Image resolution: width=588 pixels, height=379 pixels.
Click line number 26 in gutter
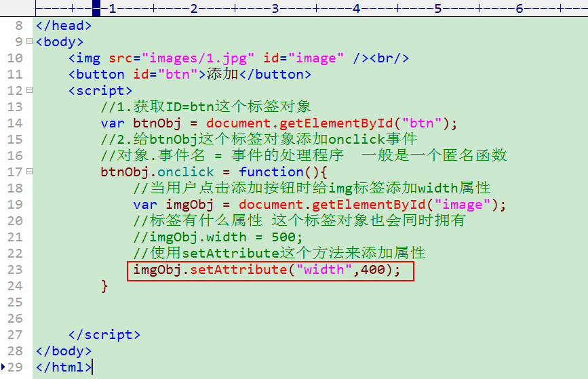pyautogui.click(x=15, y=319)
